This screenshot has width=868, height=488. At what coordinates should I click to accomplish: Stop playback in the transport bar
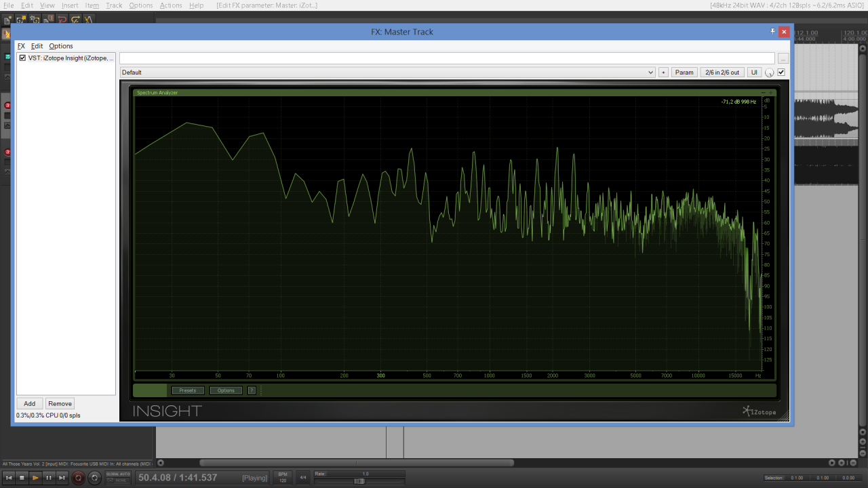(22, 478)
